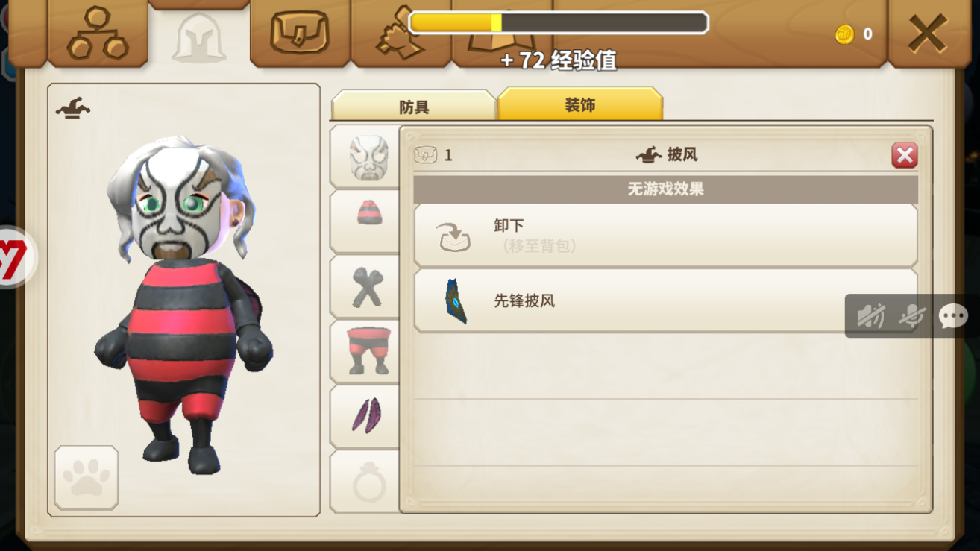Click the experience progress bar
The height and width of the screenshot is (551, 980).
(x=559, y=22)
